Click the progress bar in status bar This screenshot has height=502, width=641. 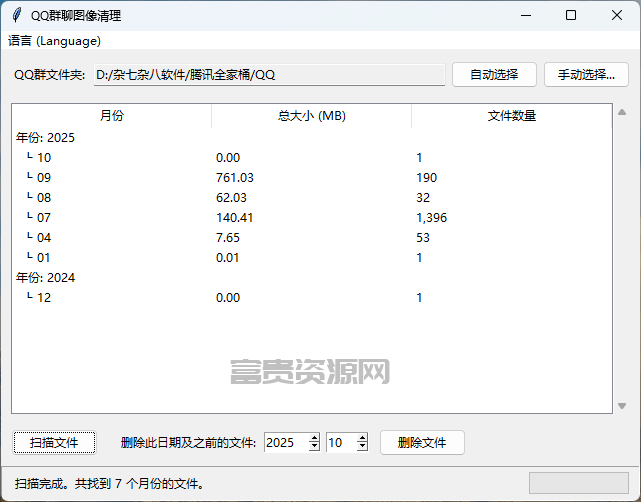(x=579, y=483)
